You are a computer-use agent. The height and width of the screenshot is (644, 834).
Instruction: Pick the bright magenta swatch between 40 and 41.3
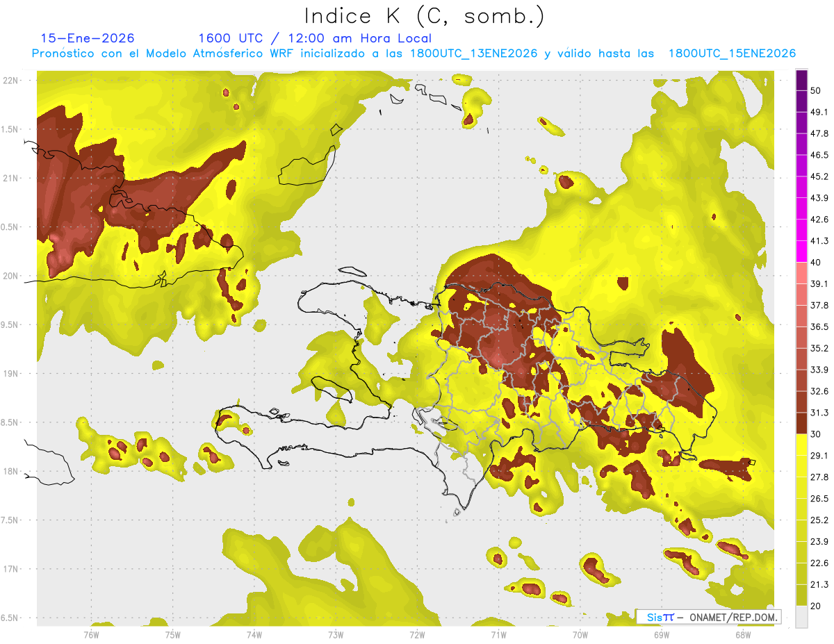801,251
